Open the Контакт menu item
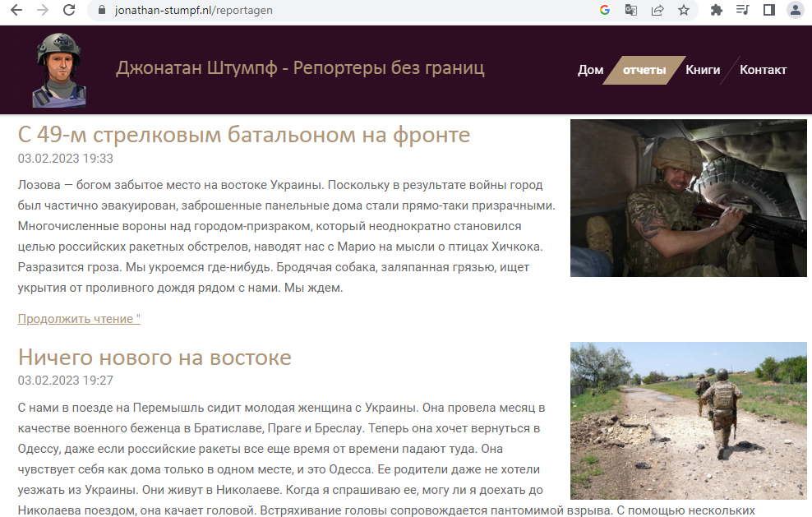 (x=763, y=70)
